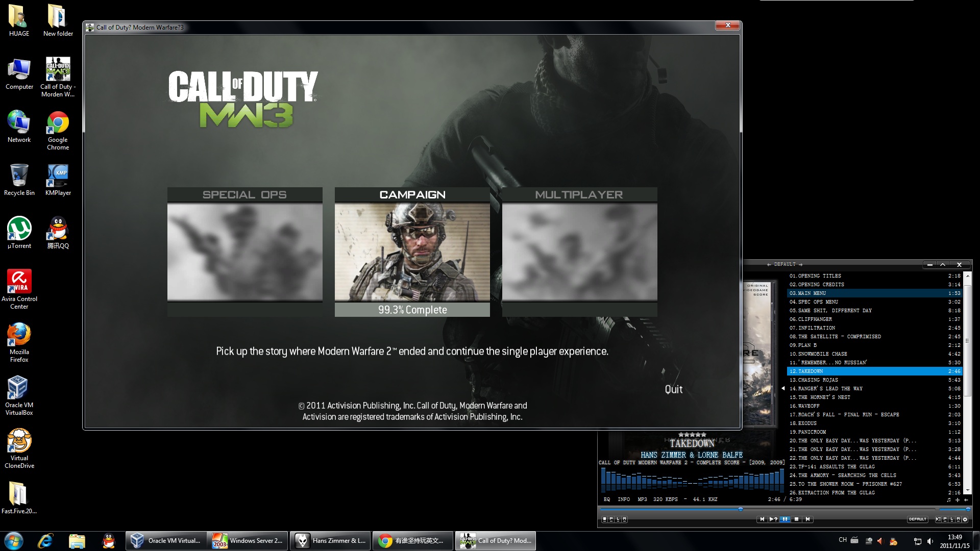
Task: Close the Call of Duty launcher window
Action: pyautogui.click(x=727, y=25)
